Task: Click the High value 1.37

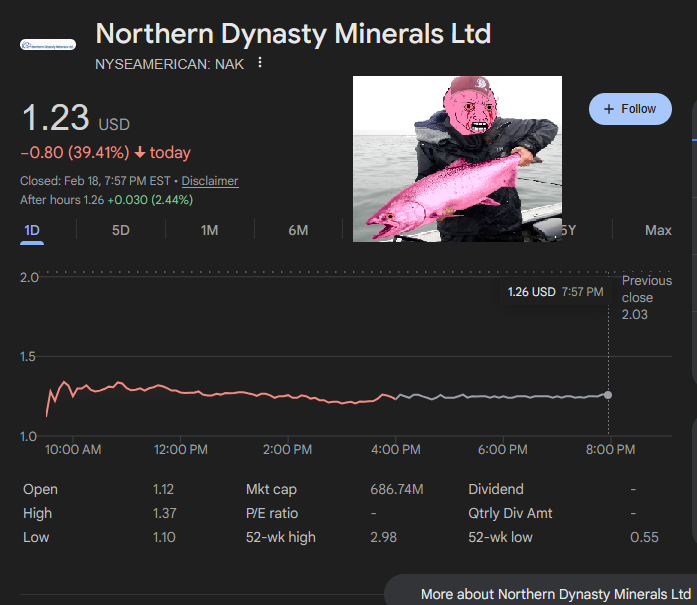Action: coord(164,513)
